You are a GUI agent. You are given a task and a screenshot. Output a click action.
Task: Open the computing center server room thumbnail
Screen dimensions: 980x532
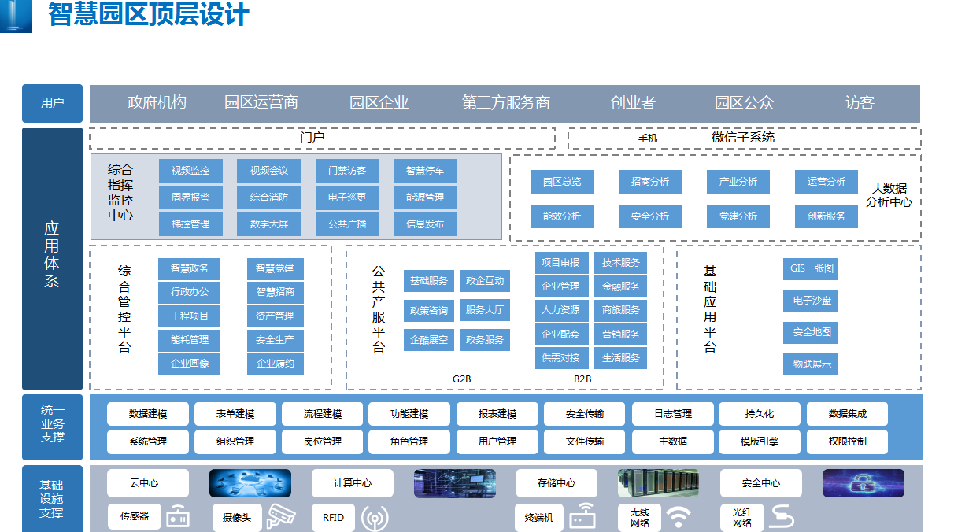455,483
